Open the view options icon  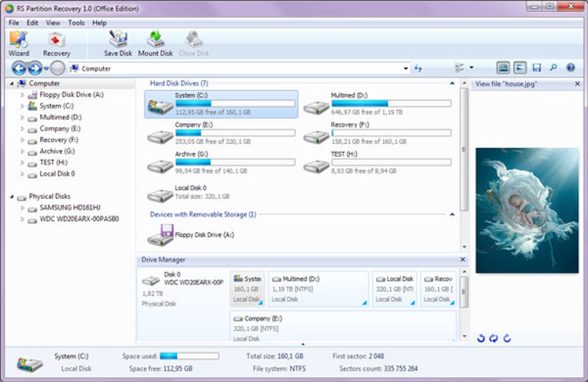pyautogui.click(x=459, y=68)
